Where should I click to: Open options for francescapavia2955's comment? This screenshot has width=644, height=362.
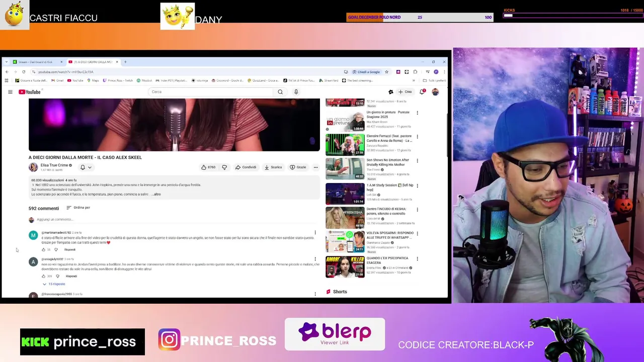click(315, 294)
